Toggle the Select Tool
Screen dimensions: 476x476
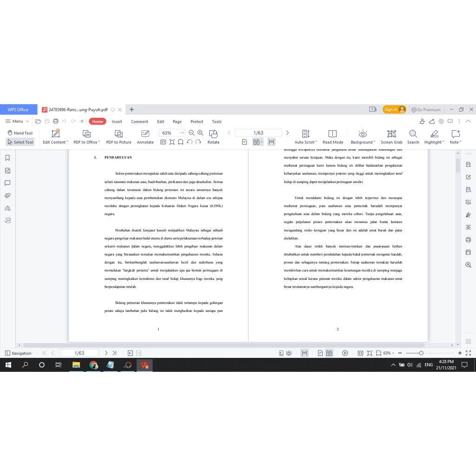(20, 142)
